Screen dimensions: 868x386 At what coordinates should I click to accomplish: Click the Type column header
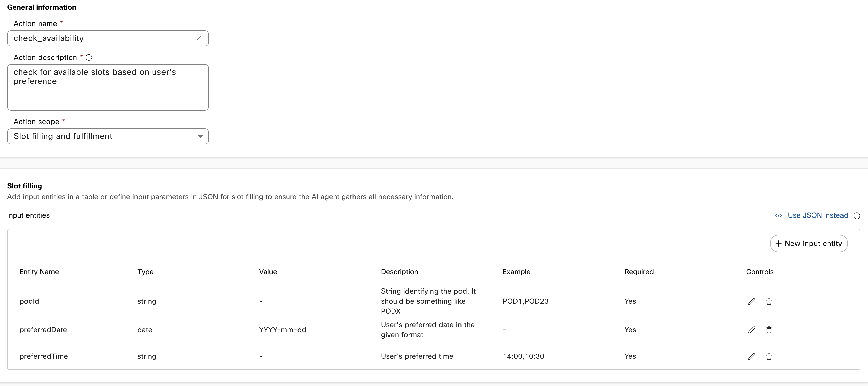[x=145, y=272]
